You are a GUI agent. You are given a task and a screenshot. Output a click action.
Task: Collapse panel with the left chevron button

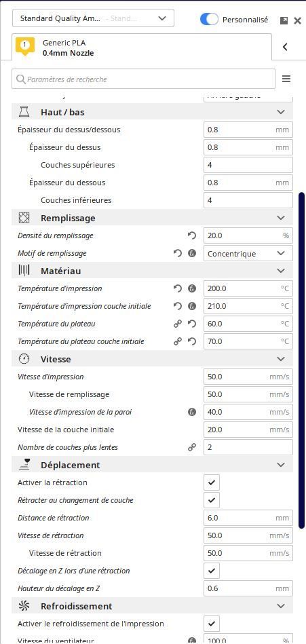click(x=285, y=48)
